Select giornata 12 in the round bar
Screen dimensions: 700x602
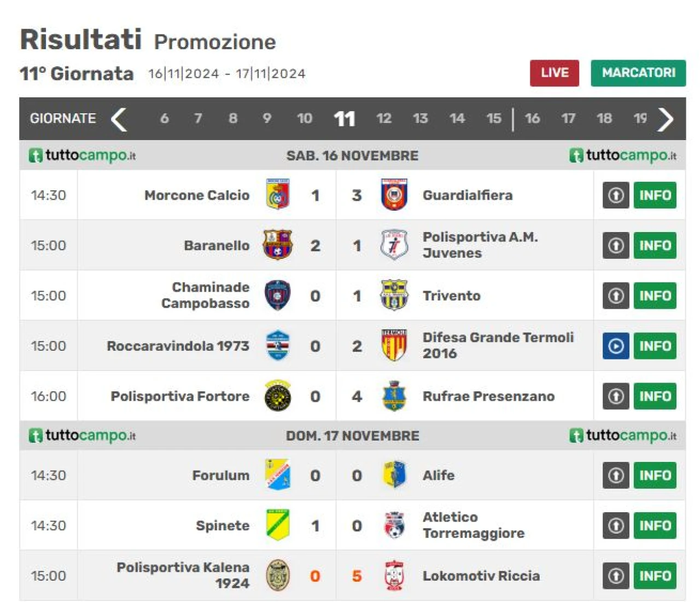[x=384, y=119]
